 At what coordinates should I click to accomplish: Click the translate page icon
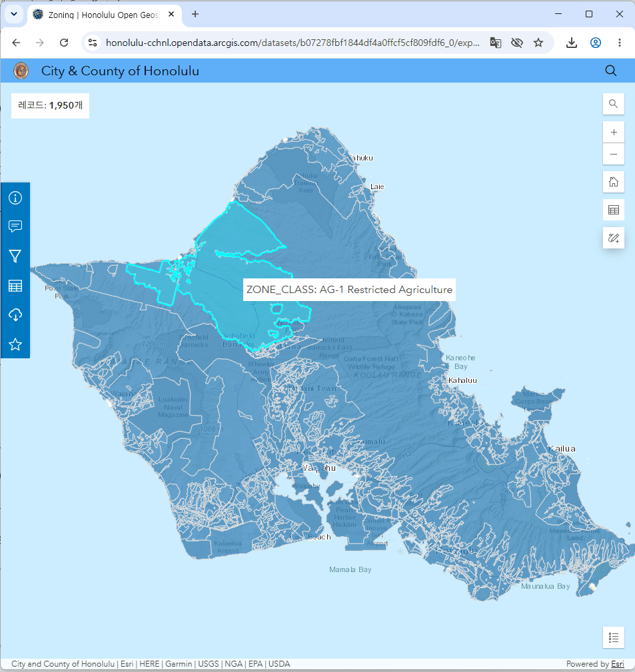(x=496, y=43)
